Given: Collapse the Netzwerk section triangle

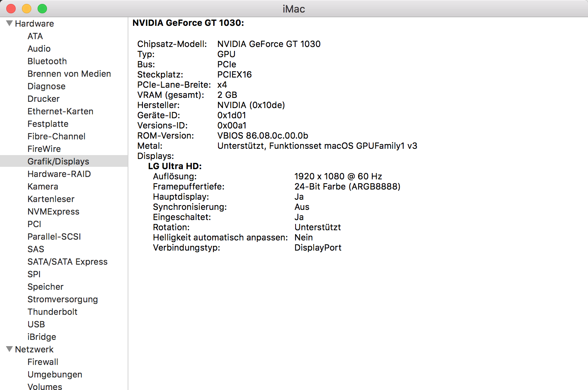Looking at the screenshot, I should tap(9, 349).
